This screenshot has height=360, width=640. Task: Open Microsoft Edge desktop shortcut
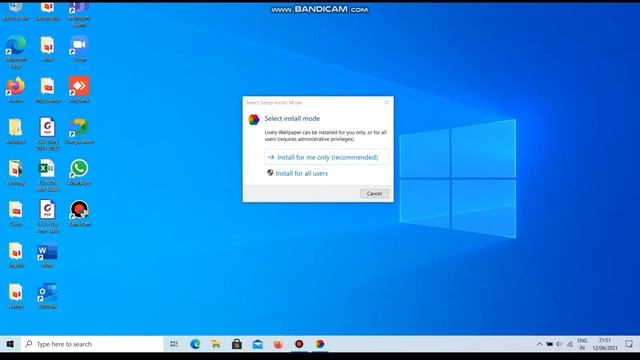(x=16, y=52)
